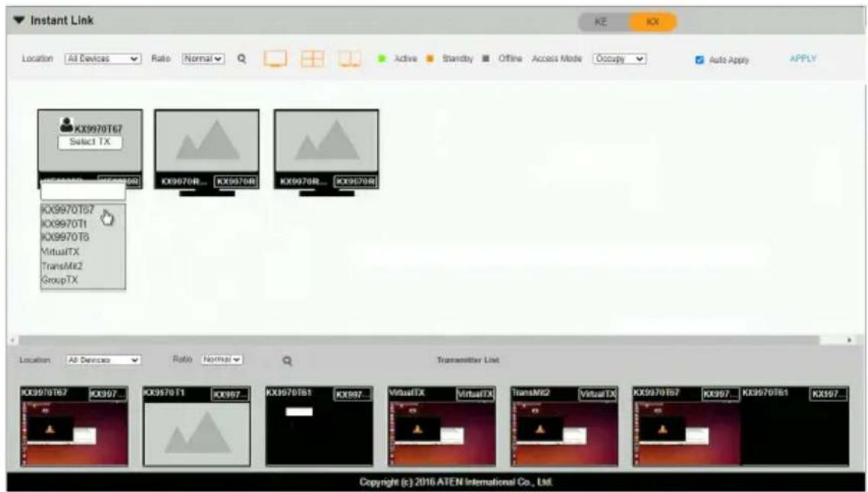Choose TransMit2 from the TX list
868x492 pixels.
click(63, 265)
